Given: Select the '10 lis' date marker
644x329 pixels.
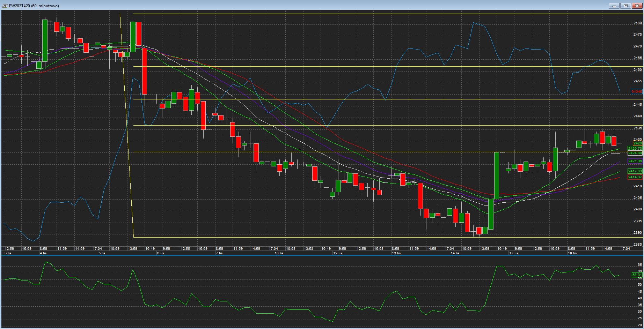Looking at the screenshot, I should 279,253.
